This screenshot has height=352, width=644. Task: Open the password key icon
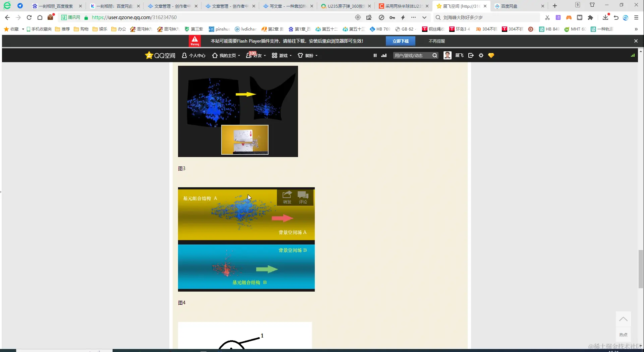pos(392,17)
